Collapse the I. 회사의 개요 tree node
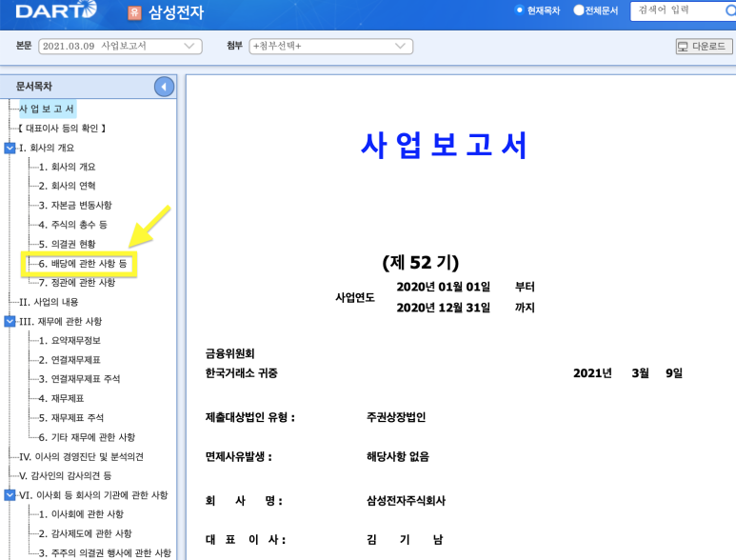Viewport: 736px width, 560px height. click(10, 148)
